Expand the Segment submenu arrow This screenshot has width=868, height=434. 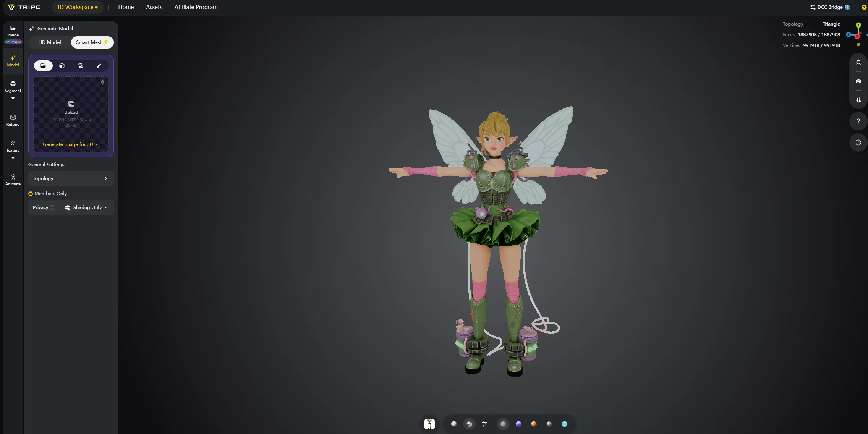13,98
